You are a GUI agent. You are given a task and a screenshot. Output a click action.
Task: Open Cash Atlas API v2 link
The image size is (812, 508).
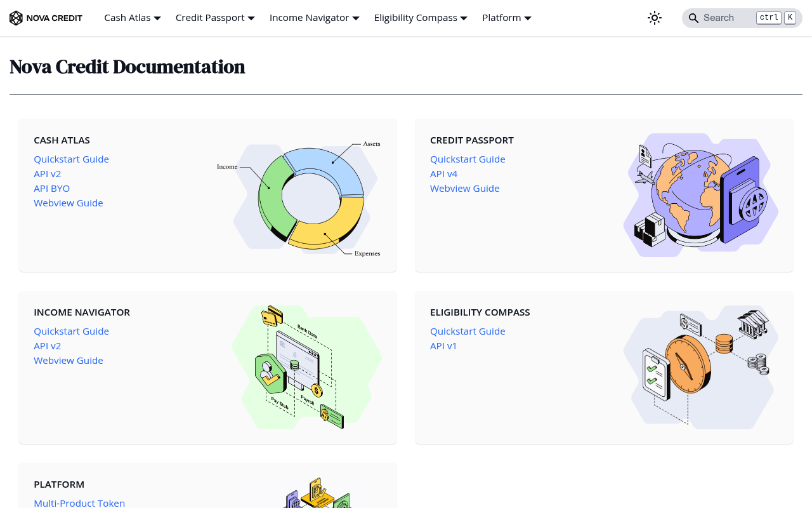pos(48,174)
